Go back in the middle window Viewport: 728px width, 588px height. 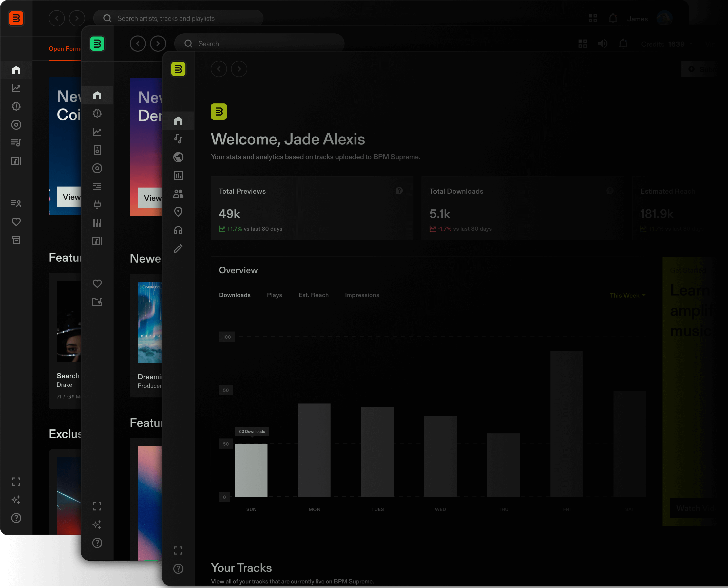[x=138, y=44]
